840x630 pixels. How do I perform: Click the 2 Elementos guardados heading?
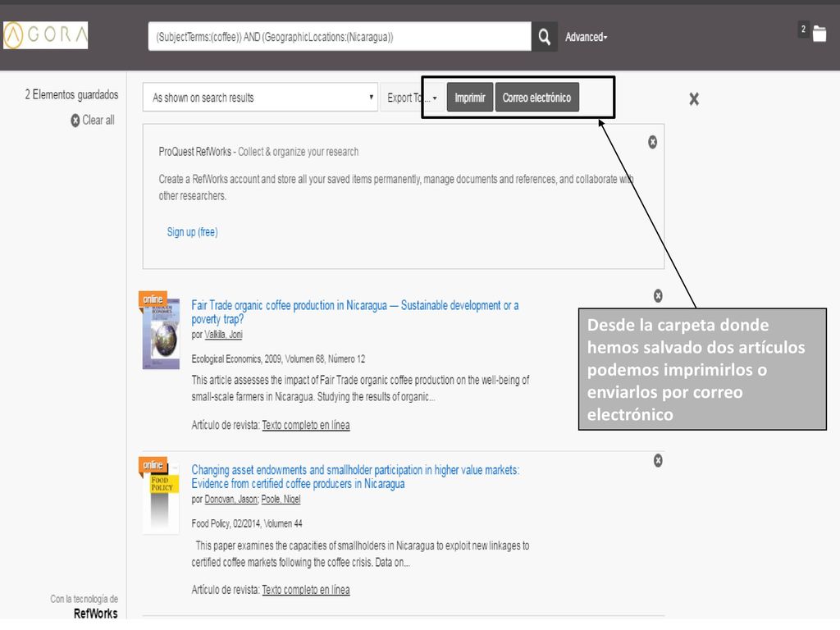72,95
